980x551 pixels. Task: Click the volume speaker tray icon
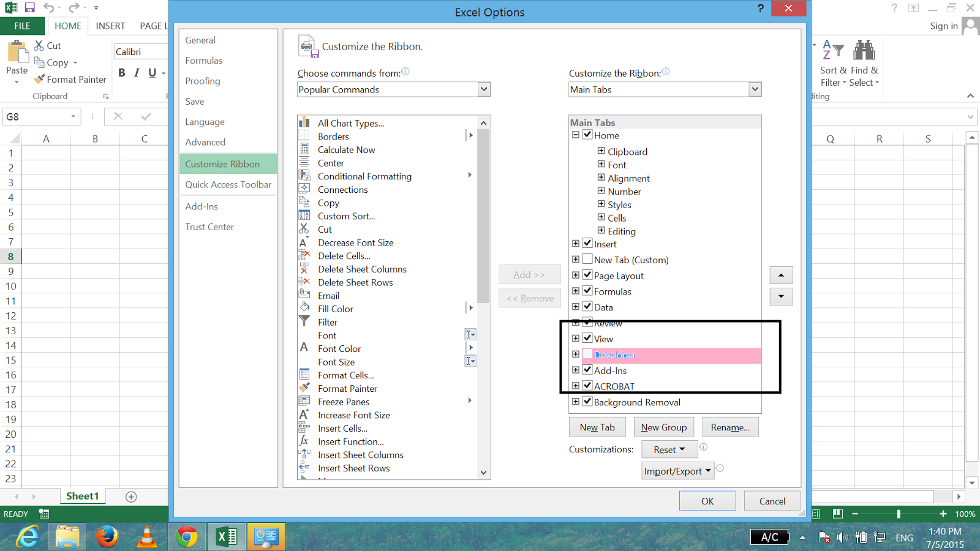tap(843, 538)
